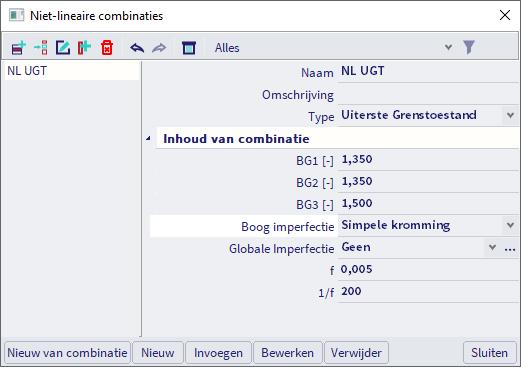Screen dimensions: 521x367
Task: Click the undo arrow icon
Action: click(x=137, y=48)
